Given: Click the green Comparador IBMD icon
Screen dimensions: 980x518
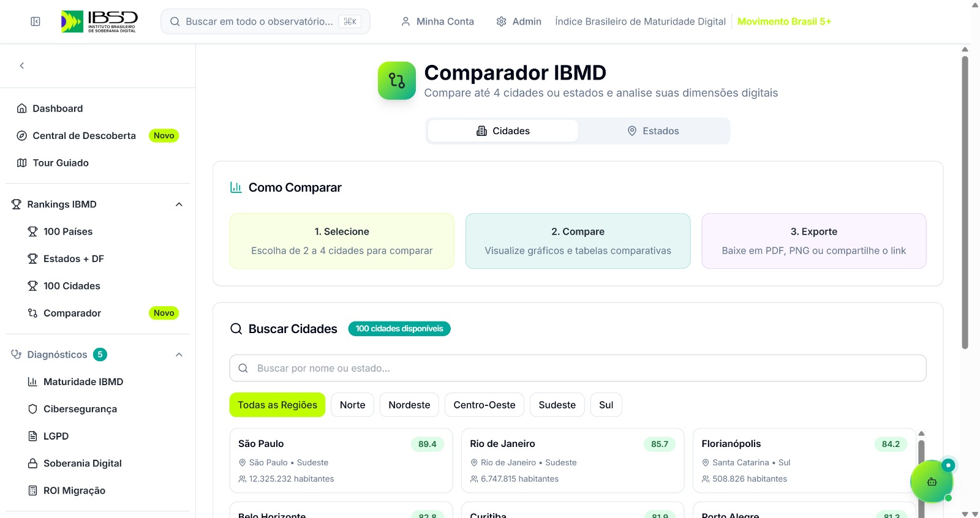Looking at the screenshot, I should (x=396, y=80).
